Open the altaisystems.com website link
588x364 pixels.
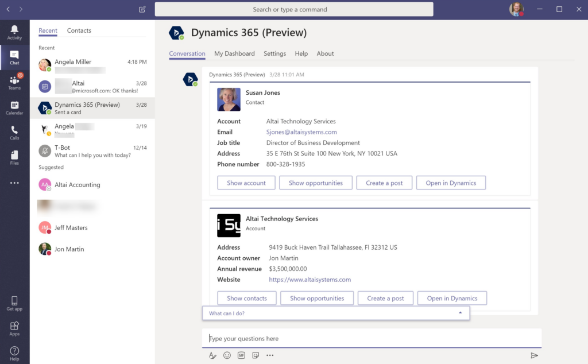310,280
